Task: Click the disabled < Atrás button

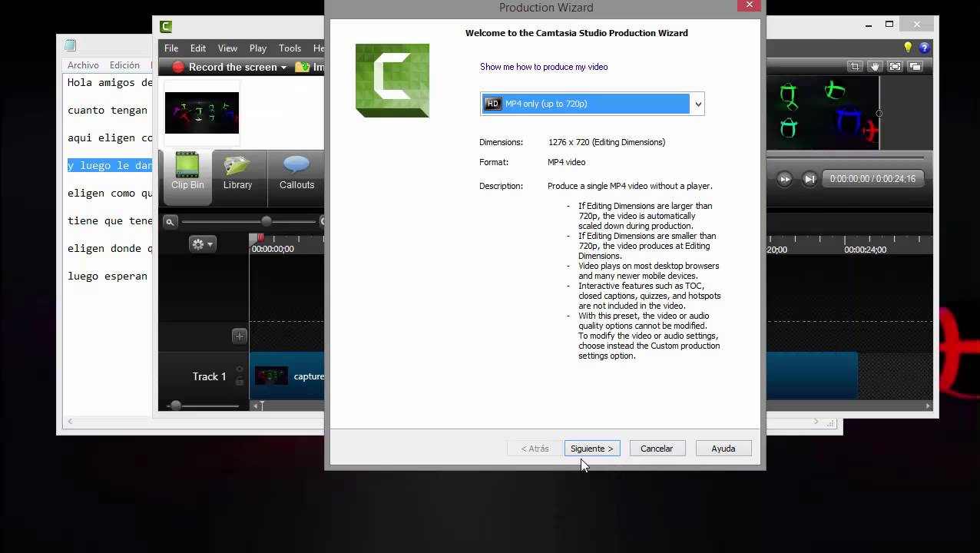Action: pos(535,449)
